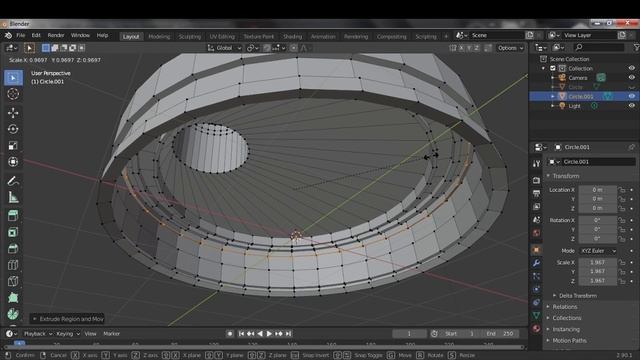Select the Poly Build tool

(x=13, y=298)
